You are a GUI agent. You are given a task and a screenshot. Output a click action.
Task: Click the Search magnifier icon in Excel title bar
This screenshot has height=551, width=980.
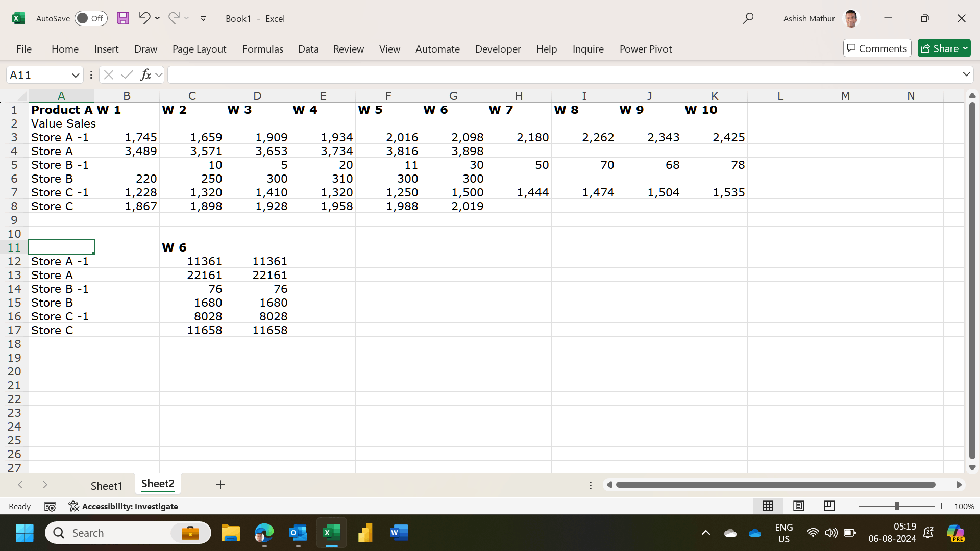coord(748,18)
